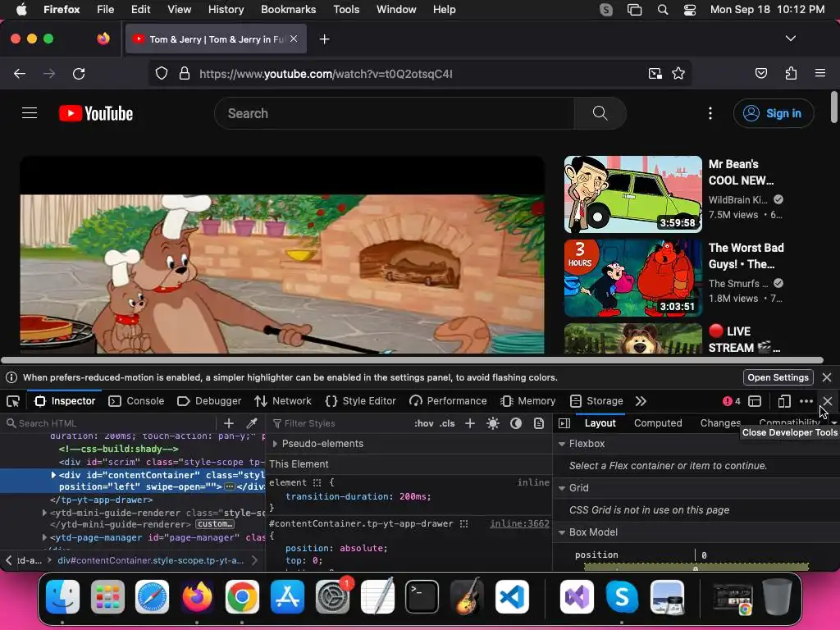Image resolution: width=840 pixels, height=630 pixels.
Task: Open Firefox application hamburger menu
Action: (820, 73)
